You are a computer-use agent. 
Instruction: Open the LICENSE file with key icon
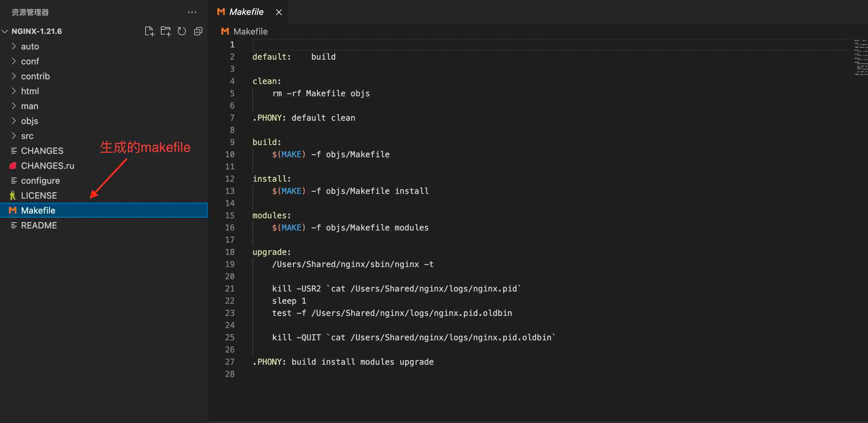39,196
